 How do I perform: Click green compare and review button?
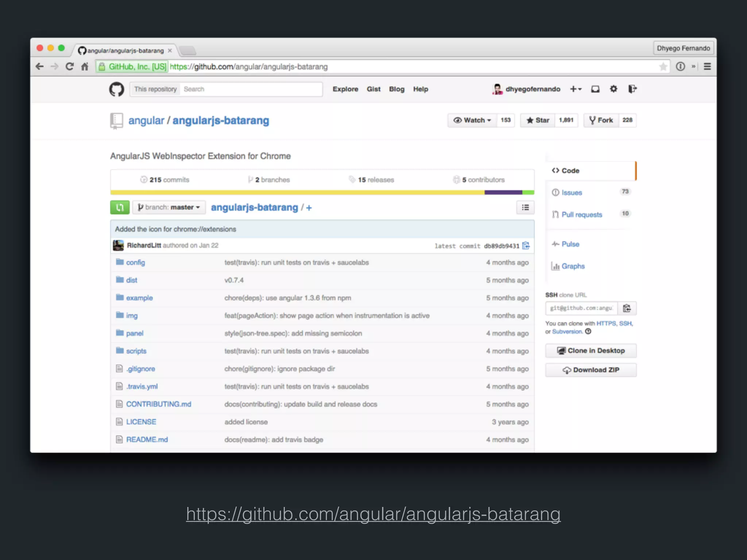click(x=120, y=207)
